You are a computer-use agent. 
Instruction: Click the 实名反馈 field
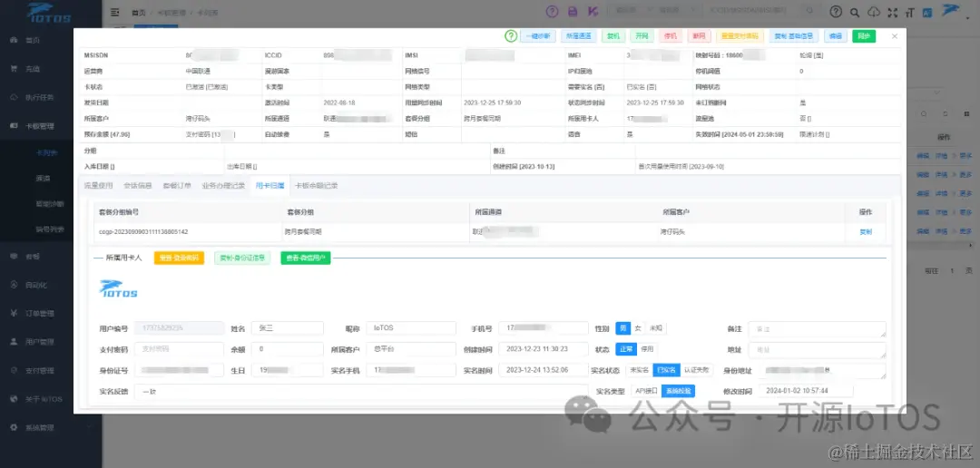[x=361, y=392]
